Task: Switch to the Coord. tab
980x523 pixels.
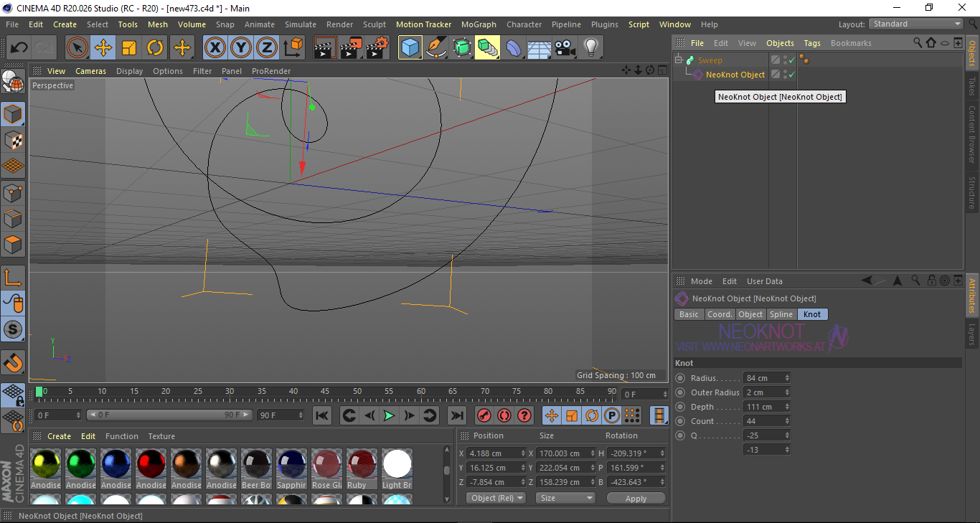Action: tap(720, 314)
